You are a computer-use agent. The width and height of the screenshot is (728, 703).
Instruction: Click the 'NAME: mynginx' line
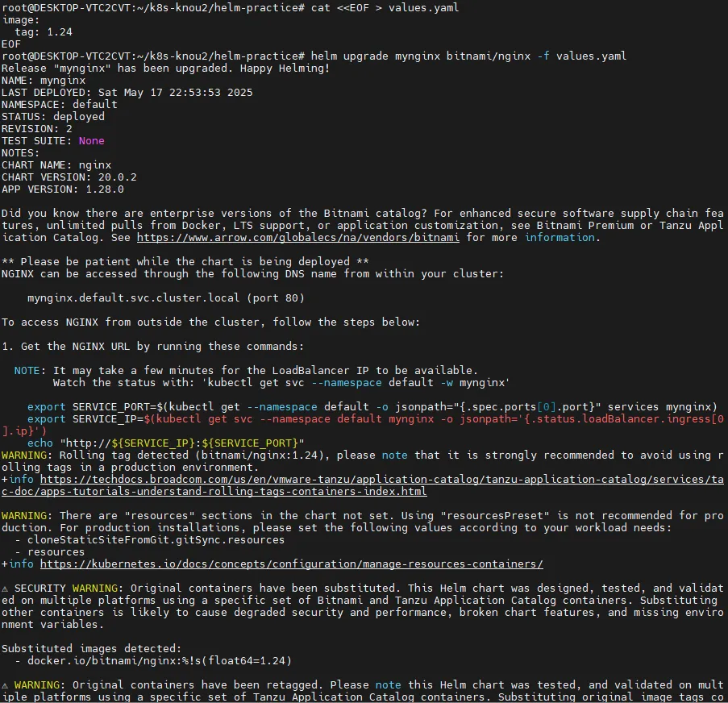44,81
